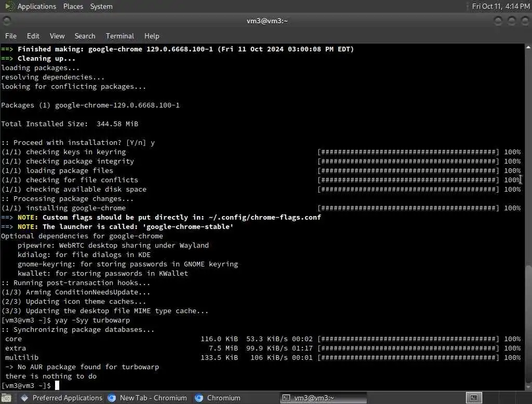Open the Help menu
This screenshot has width=532, height=404.
(x=152, y=36)
